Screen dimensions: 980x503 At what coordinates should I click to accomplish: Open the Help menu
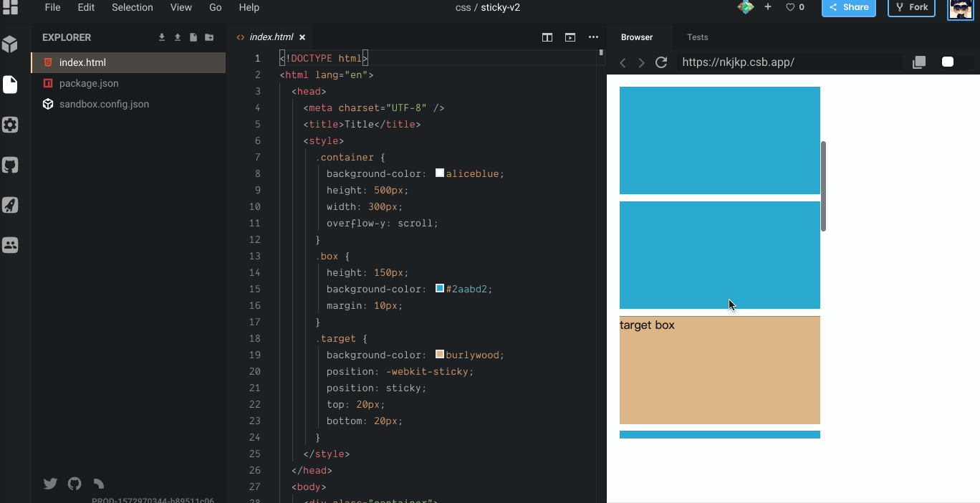pyautogui.click(x=249, y=7)
